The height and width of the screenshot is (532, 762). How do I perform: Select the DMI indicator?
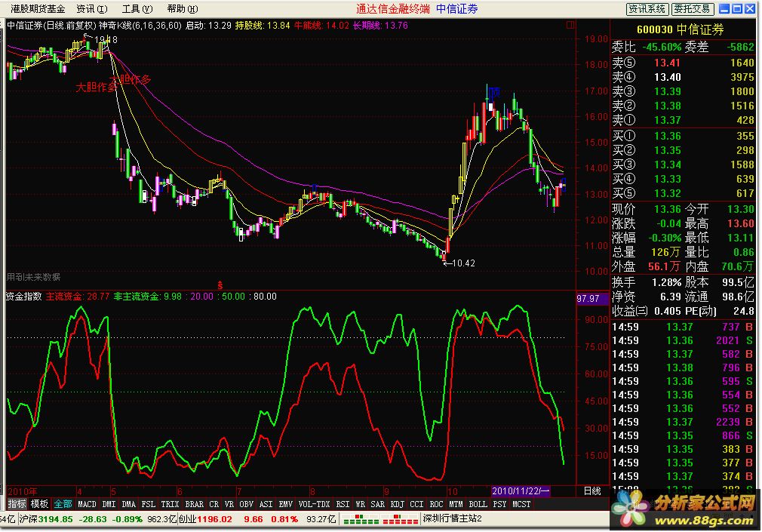tap(109, 504)
